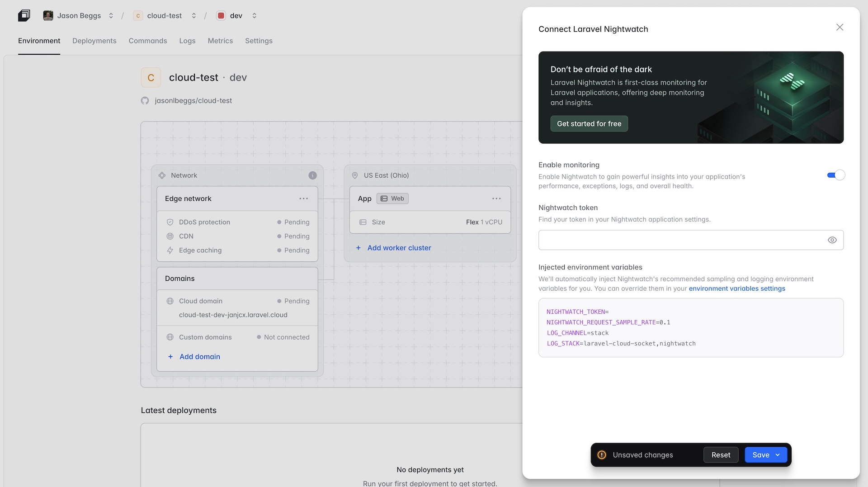
Task: Show the Nightwatch token with eye icon
Action: click(x=832, y=240)
